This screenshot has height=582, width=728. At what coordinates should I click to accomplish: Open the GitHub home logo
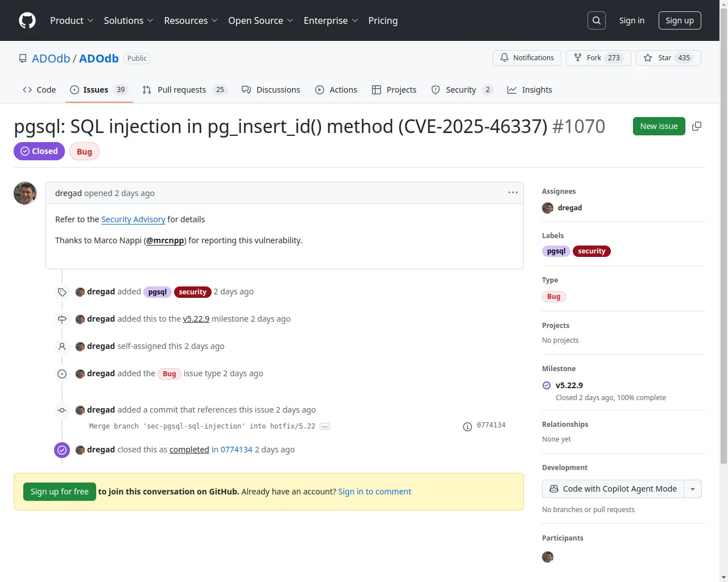click(x=27, y=20)
